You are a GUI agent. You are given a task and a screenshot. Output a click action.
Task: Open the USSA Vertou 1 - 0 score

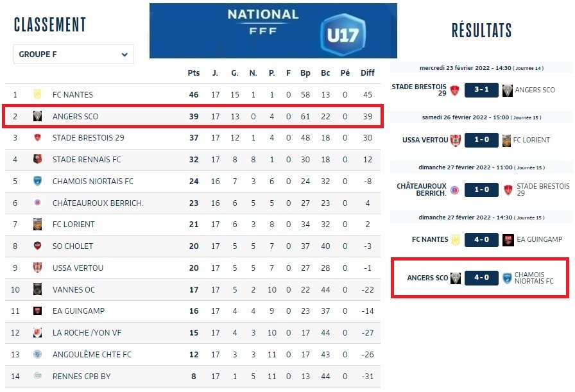(481, 140)
